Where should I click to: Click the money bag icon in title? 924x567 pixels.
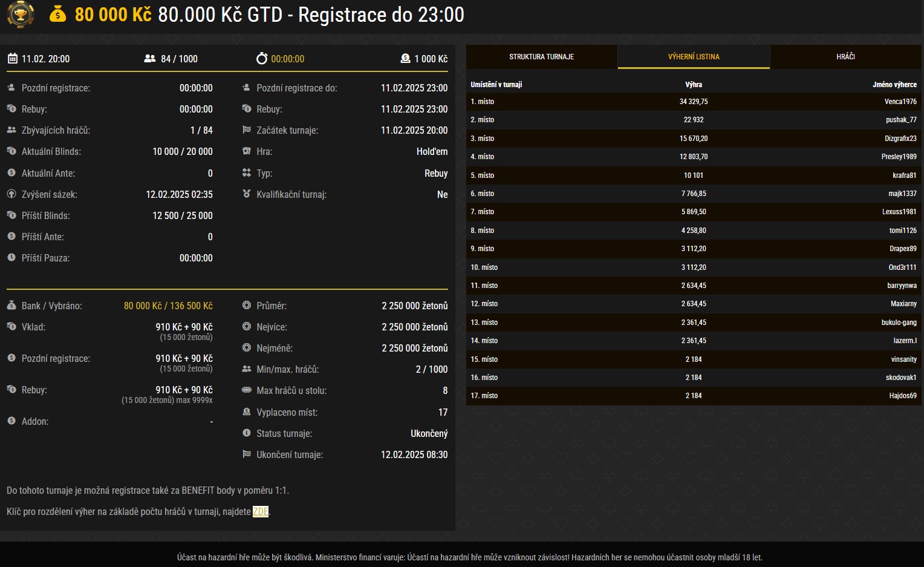58,14
